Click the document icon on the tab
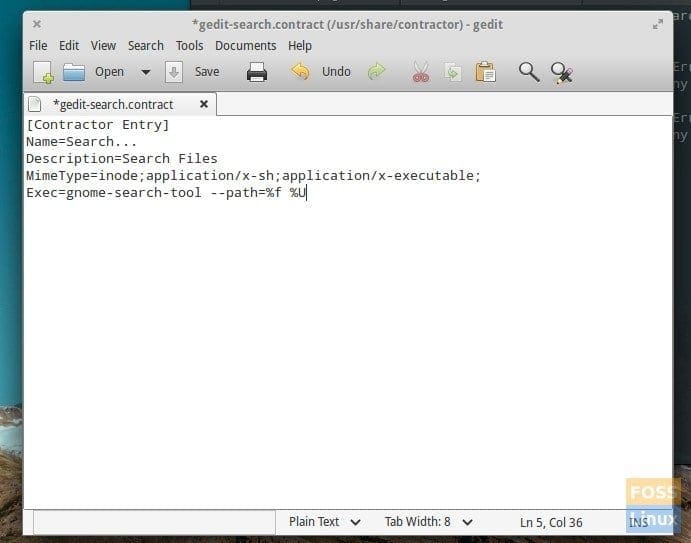The width and height of the screenshot is (691, 543). pos(34,104)
